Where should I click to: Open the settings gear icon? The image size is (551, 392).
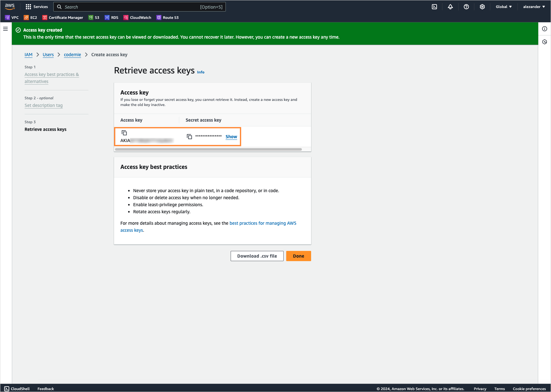[x=482, y=6]
